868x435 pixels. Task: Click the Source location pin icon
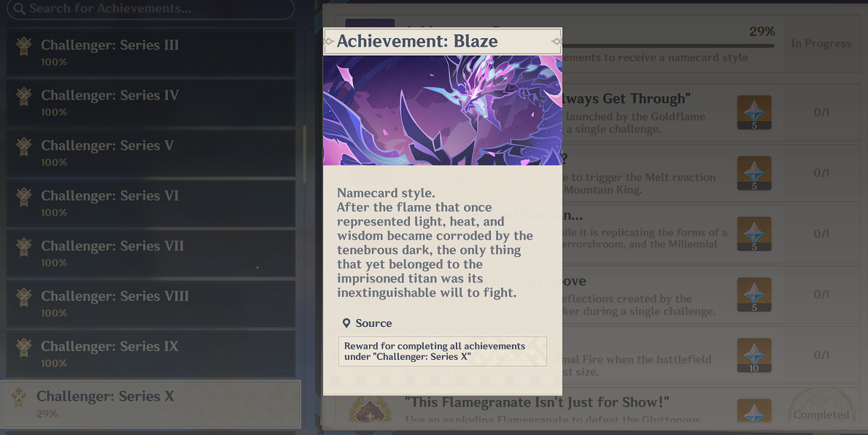346,323
